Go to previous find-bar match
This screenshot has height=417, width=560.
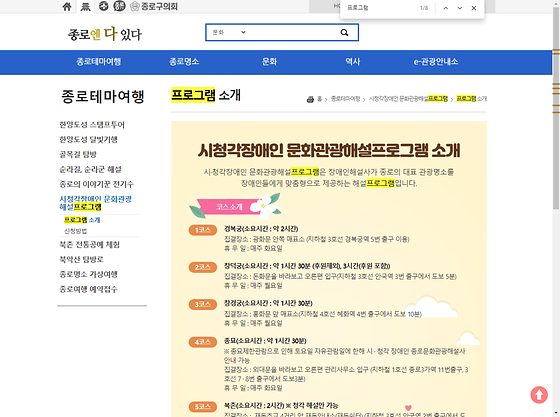tap(446, 8)
